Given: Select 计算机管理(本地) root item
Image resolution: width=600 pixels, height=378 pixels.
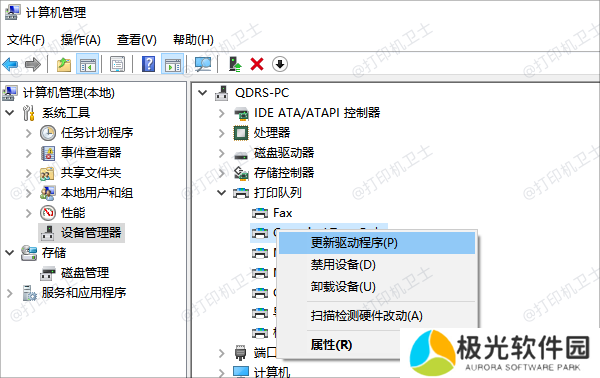Looking at the screenshot, I should (x=68, y=93).
